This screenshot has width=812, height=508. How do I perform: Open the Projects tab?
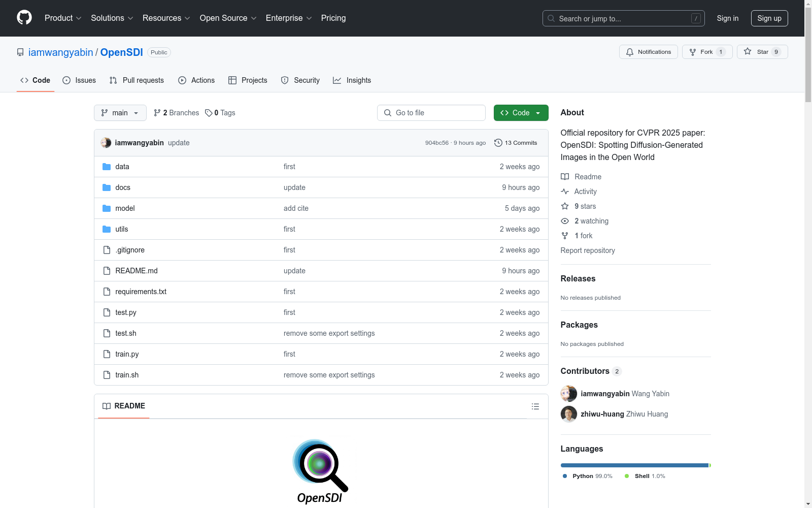tap(248, 80)
